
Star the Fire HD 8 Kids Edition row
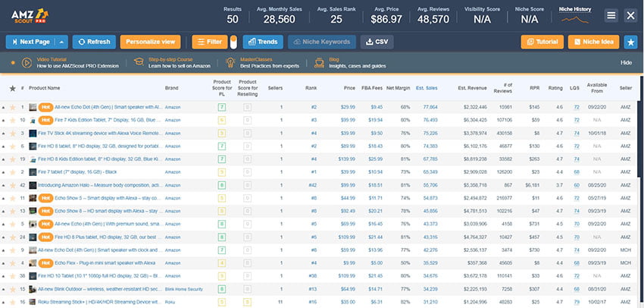coord(13,159)
